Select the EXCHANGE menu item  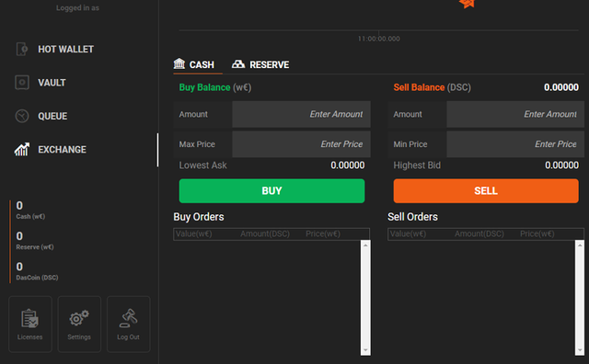coord(62,149)
